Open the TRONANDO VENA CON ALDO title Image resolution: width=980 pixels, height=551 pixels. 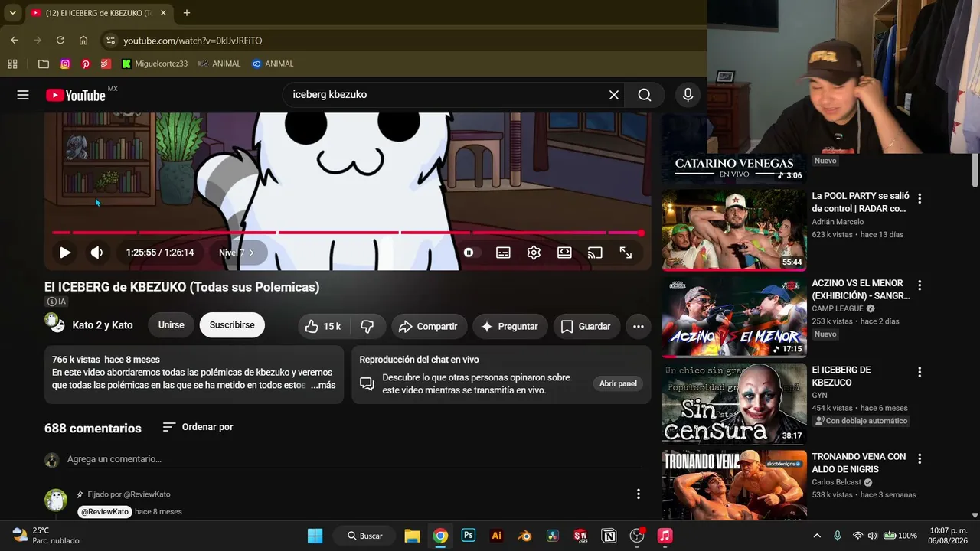859,463
